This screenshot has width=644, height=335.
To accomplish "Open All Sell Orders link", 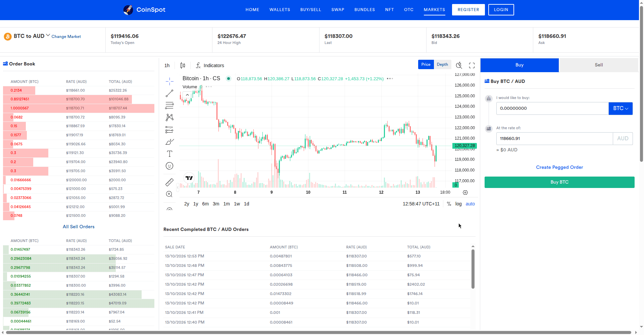I will [79, 227].
